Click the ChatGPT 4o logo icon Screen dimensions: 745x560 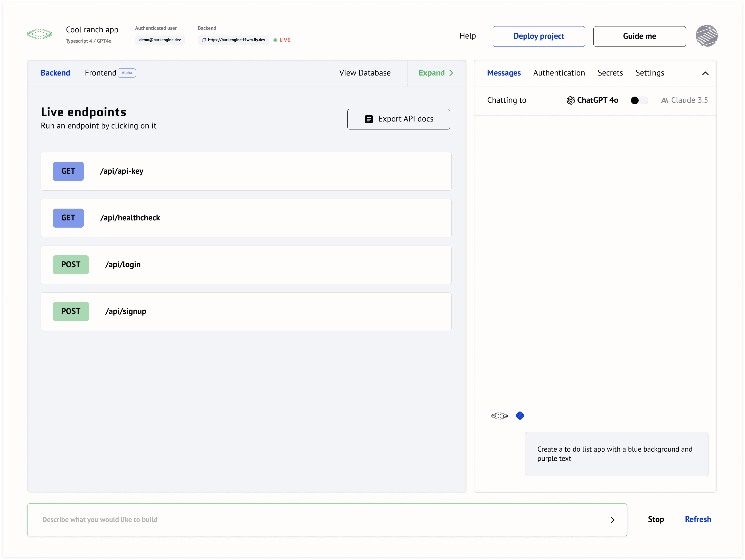(570, 100)
